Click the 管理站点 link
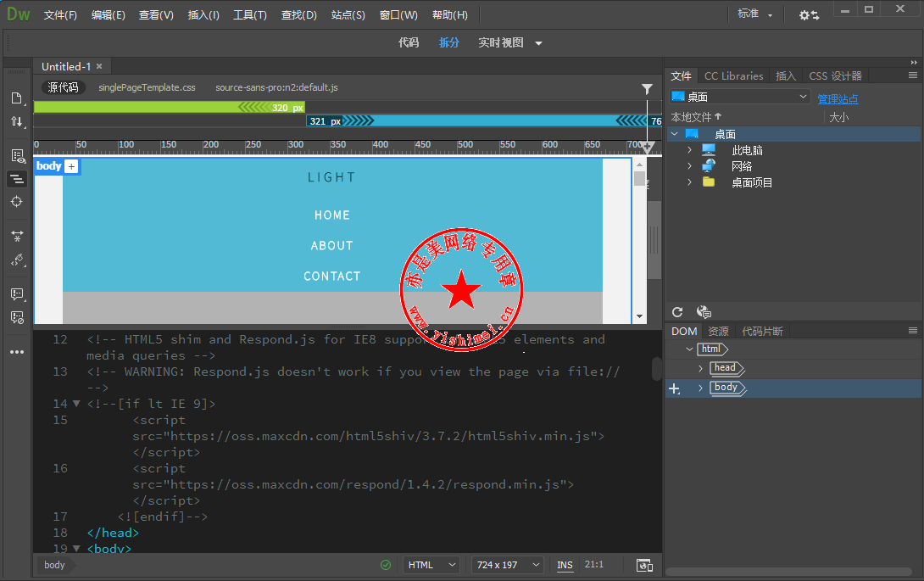The width and height of the screenshot is (924, 581). click(x=838, y=99)
